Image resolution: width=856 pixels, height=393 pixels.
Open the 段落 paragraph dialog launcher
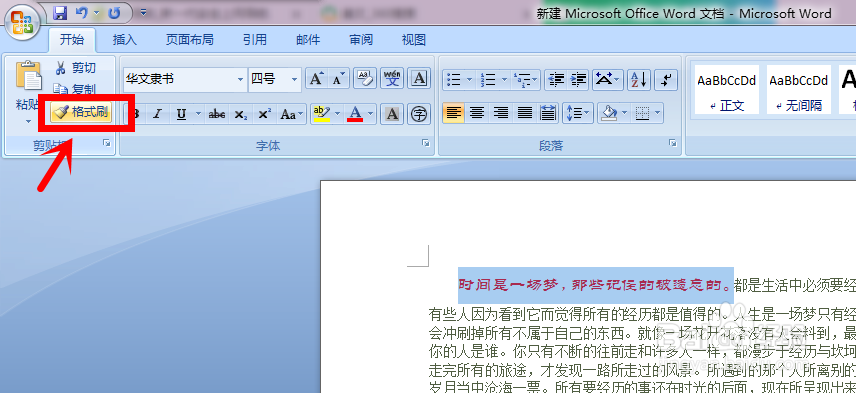[673, 144]
